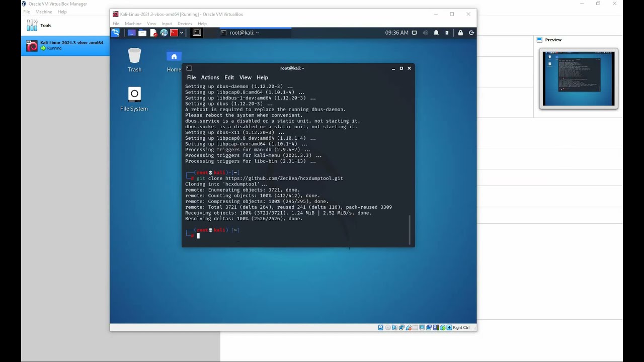Expand the terminal launcher dropdown arrow
Viewport: 644px width, 362px height.
[x=181, y=33]
